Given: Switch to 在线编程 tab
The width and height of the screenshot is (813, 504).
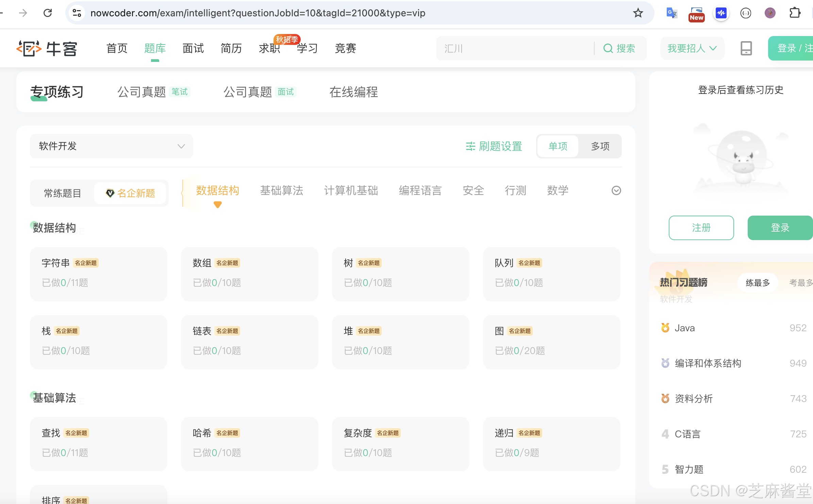Looking at the screenshot, I should (x=353, y=92).
